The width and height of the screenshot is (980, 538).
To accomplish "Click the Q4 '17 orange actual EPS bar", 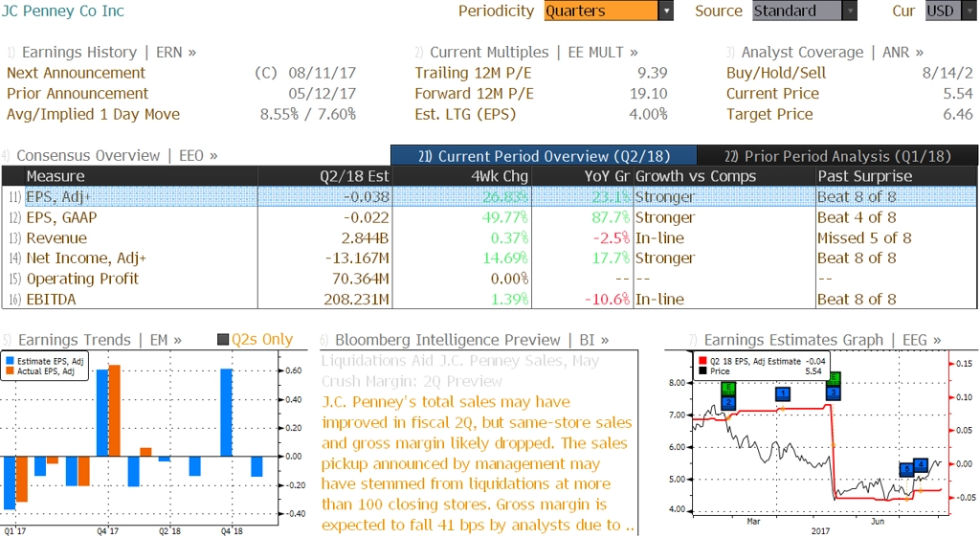I will coord(115,411).
